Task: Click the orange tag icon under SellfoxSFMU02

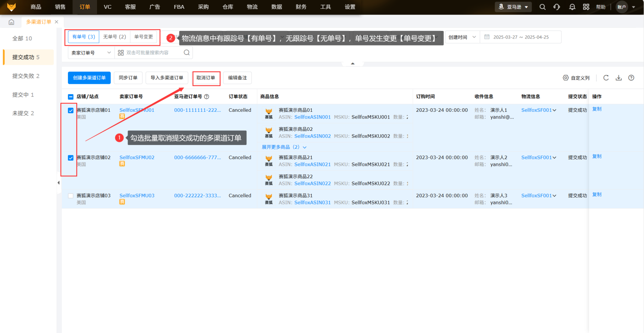Action: pos(122,164)
